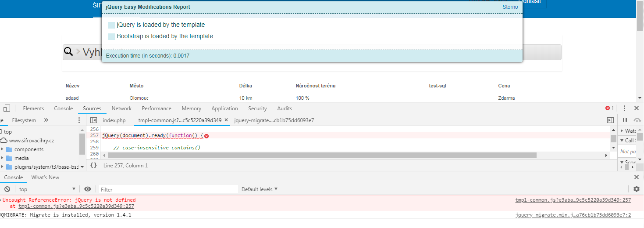Screen dimensions: 644x228
Task: Close the console drawer
Action: tap(637, 177)
